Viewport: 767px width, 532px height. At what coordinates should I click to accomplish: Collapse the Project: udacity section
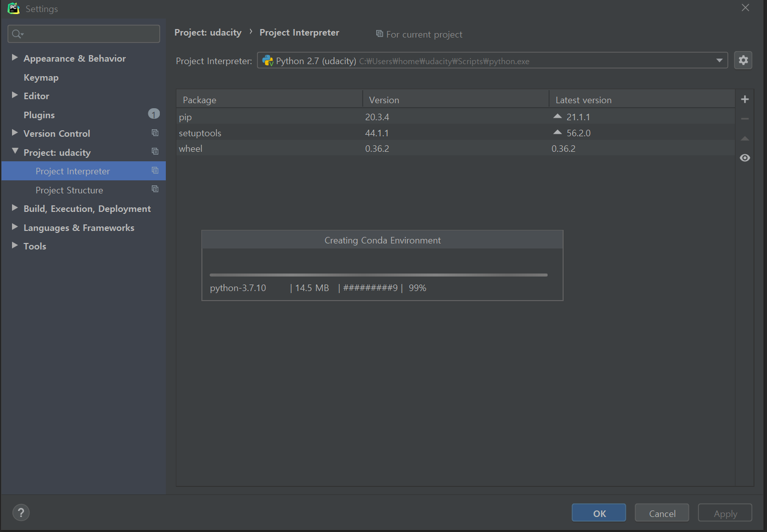point(15,151)
